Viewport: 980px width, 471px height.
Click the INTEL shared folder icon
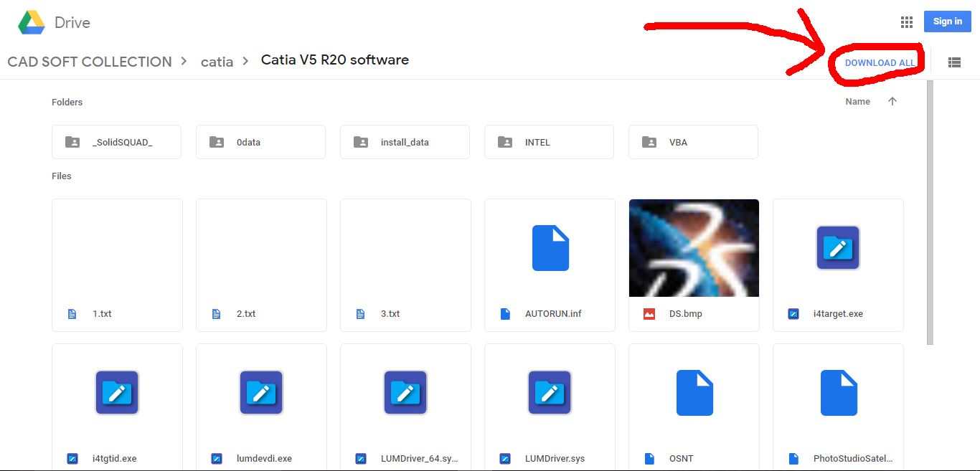(505, 142)
